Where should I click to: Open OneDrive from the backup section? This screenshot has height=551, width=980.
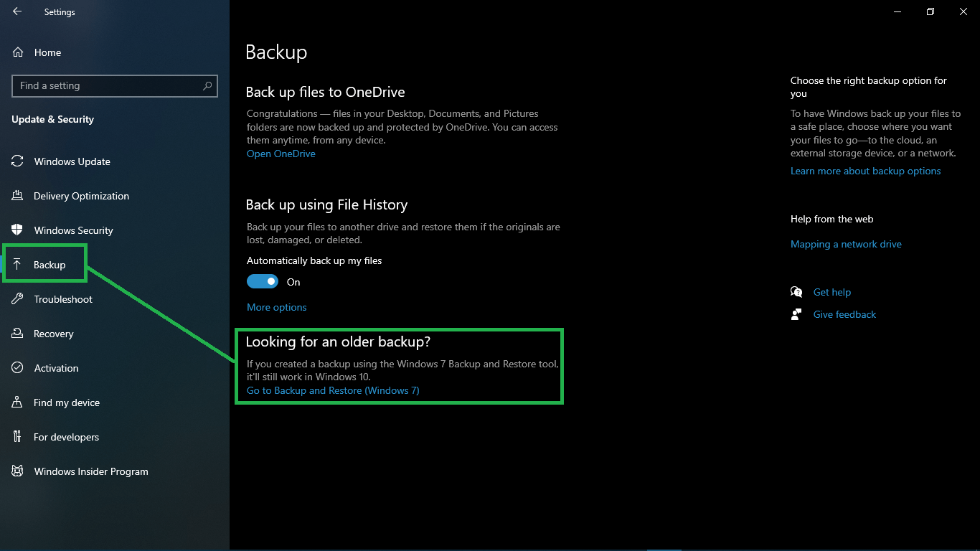281,154
